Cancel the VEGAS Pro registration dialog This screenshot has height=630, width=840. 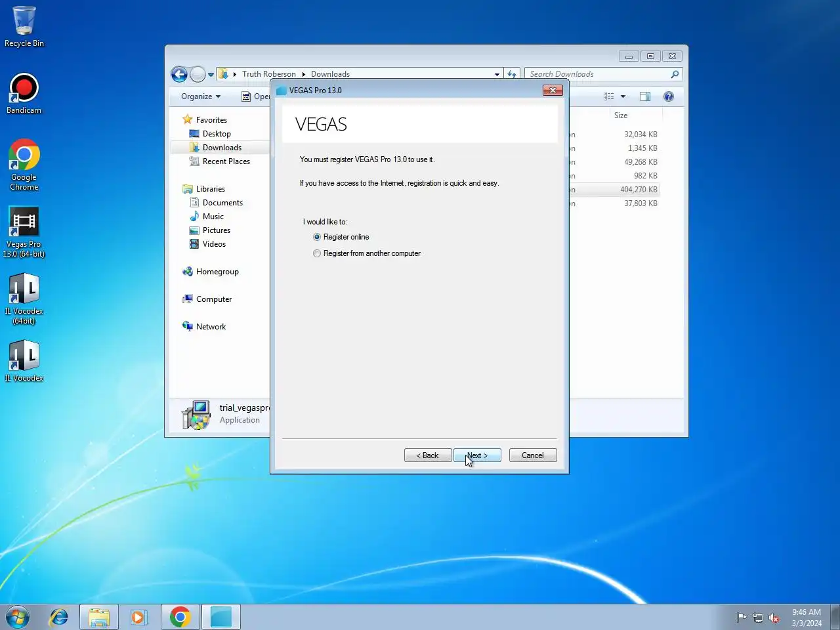point(533,455)
